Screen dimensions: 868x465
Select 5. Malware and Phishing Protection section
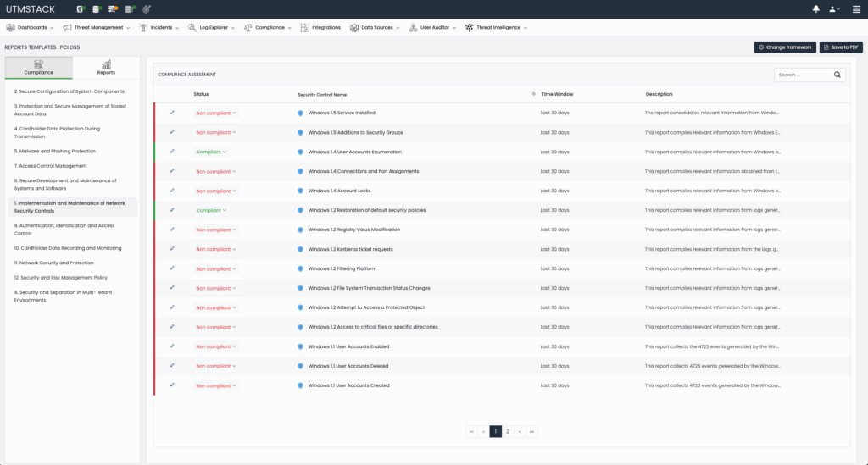pyautogui.click(x=55, y=151)
